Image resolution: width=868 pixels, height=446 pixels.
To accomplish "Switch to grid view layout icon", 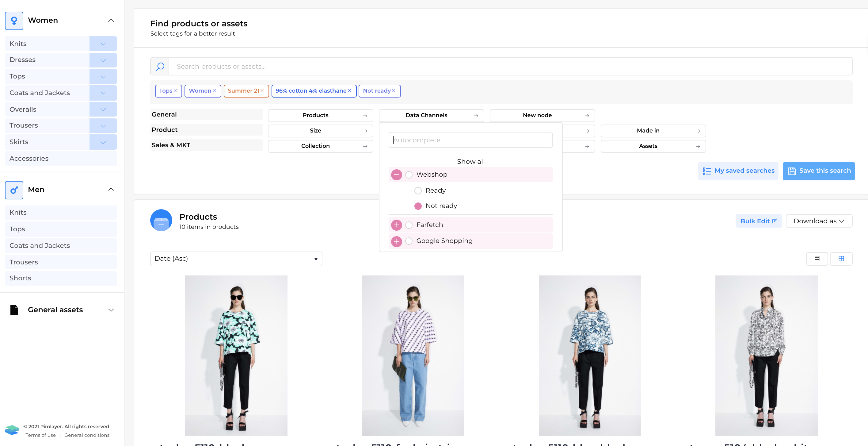I will click(841, 259).
